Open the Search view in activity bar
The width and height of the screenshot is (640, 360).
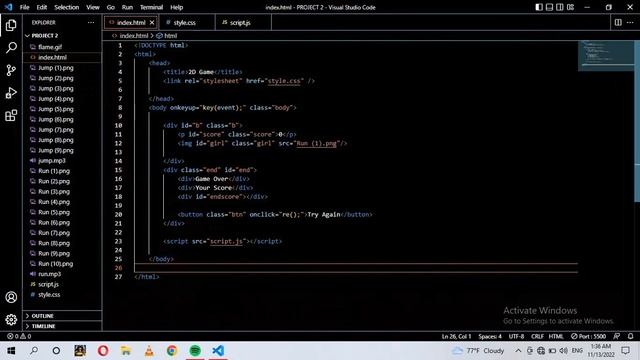pos(11,48)
